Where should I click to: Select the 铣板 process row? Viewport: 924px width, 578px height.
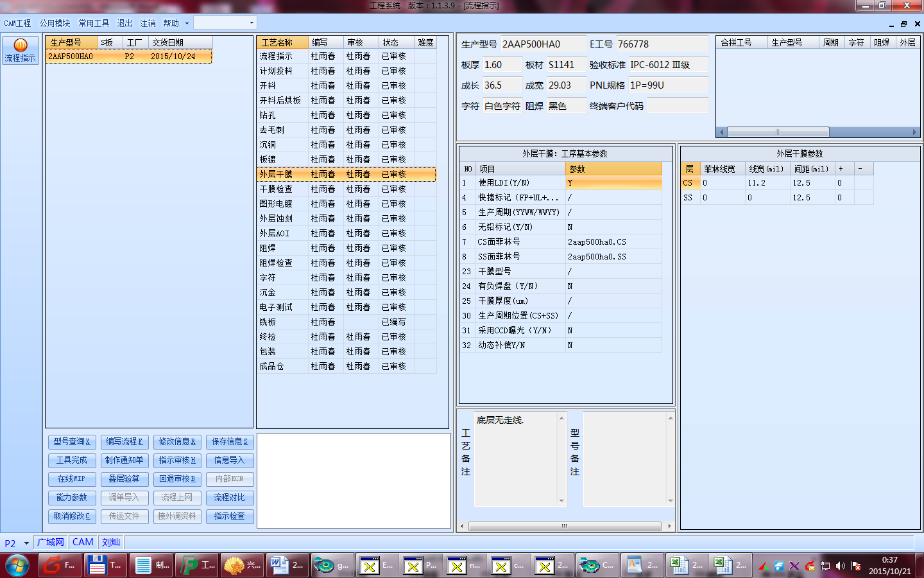346,322
